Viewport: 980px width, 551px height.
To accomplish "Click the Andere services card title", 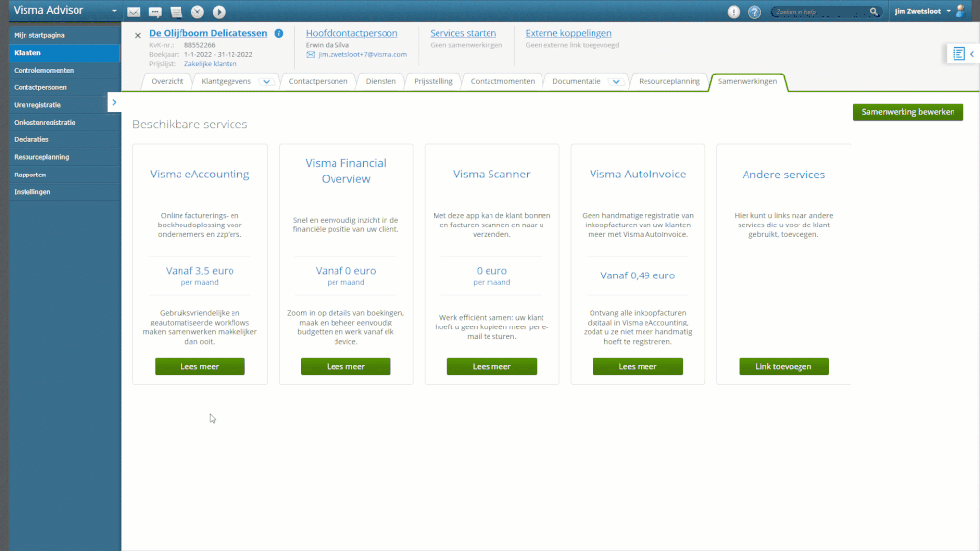I will pyautogui.click(x=784, y=175).
